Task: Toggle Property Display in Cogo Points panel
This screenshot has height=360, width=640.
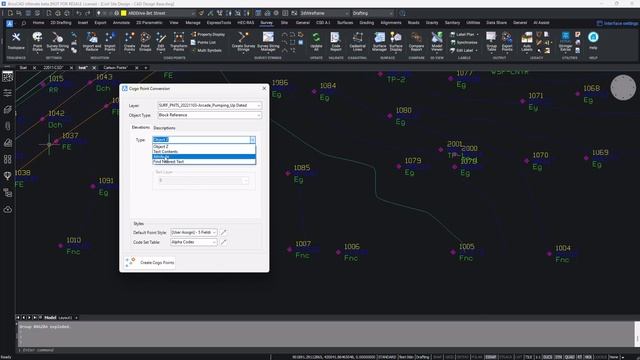Action: [208, 34]
